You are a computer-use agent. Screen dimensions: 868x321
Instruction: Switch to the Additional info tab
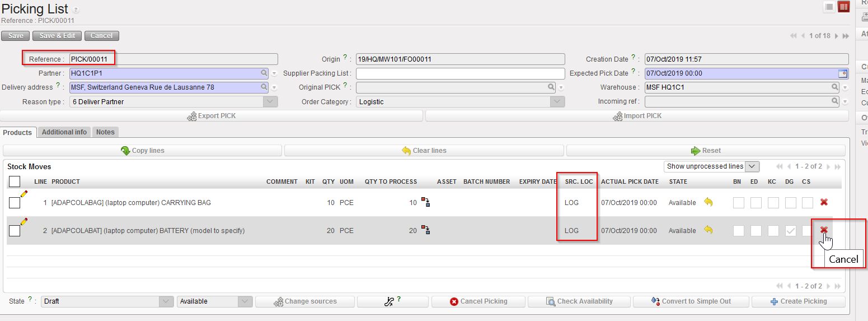tap(64, 132)
